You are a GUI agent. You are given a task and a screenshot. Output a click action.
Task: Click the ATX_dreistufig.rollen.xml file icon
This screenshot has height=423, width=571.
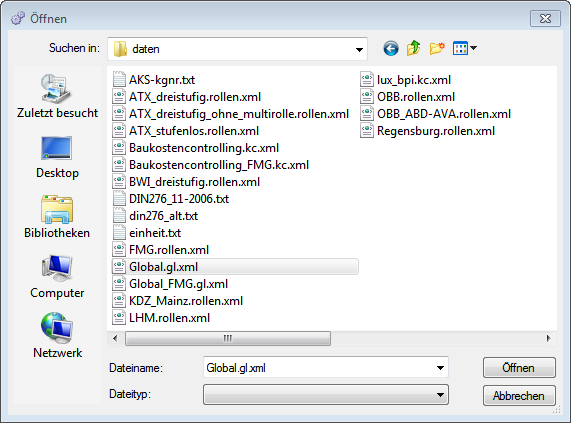119,96
